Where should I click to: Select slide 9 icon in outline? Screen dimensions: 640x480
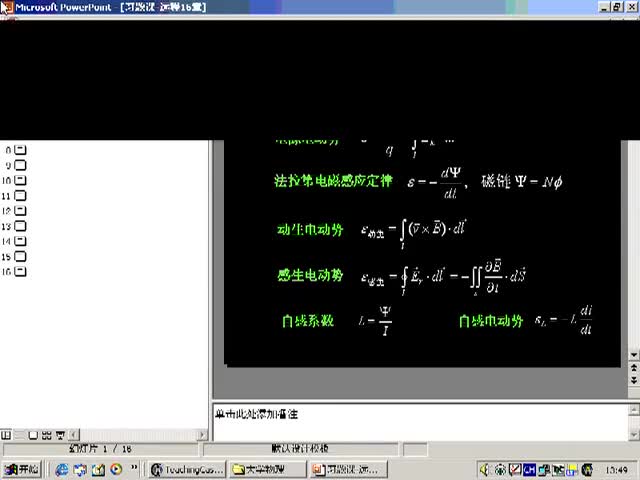20,165
